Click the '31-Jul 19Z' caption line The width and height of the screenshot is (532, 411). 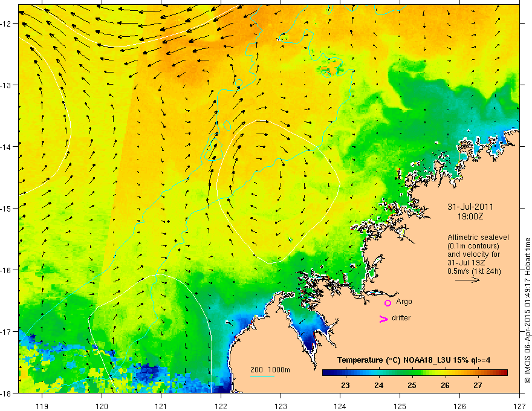pyautogui.click(x=466, y=263)
